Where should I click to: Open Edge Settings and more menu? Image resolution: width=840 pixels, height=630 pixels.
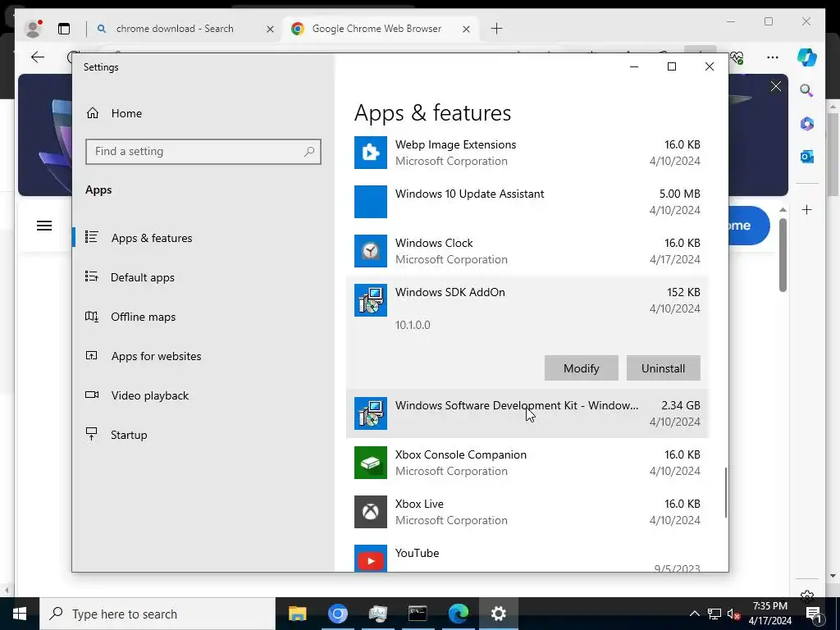773,57
